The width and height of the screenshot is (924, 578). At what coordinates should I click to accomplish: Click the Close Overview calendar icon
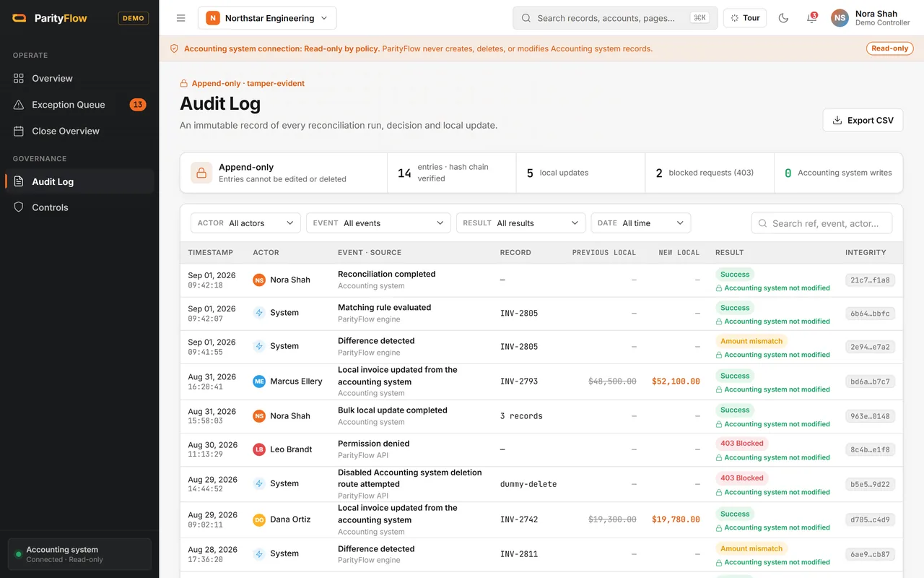coord(19,131)
